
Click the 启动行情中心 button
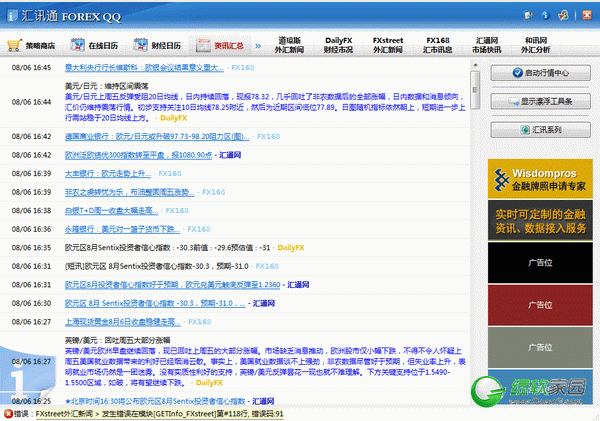pos(540,73)
